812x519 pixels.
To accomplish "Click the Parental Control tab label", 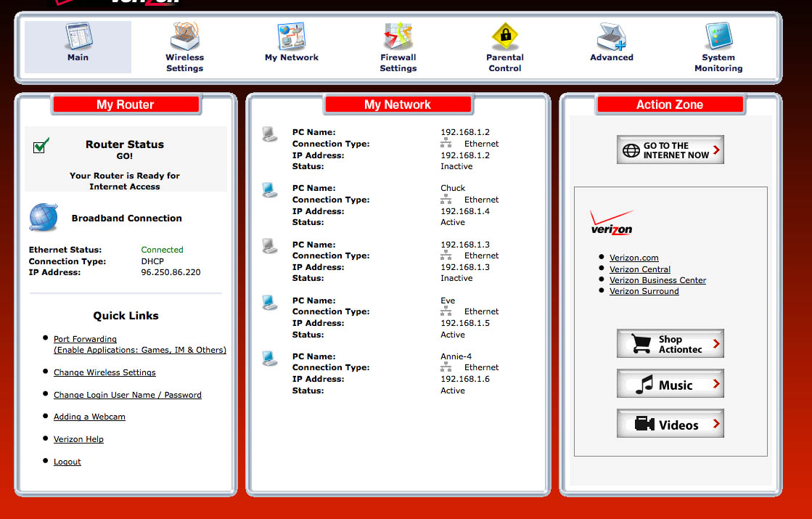I will [505, 62].
